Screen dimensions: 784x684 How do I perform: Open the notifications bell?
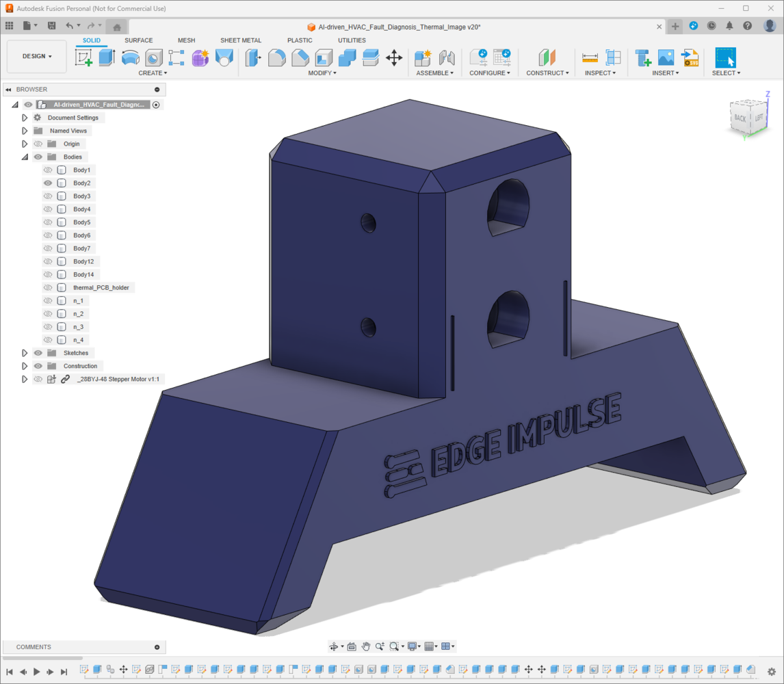(729, 26)
